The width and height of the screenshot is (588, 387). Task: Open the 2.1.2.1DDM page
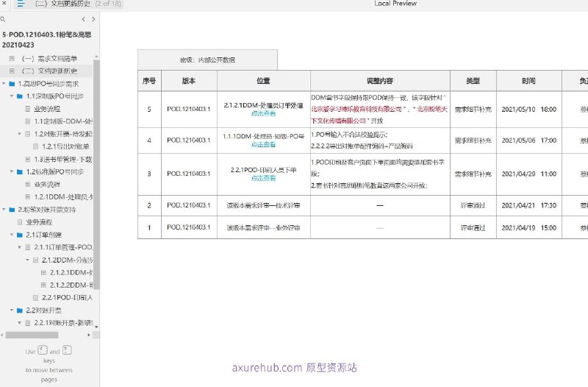(x=71, y=272)
